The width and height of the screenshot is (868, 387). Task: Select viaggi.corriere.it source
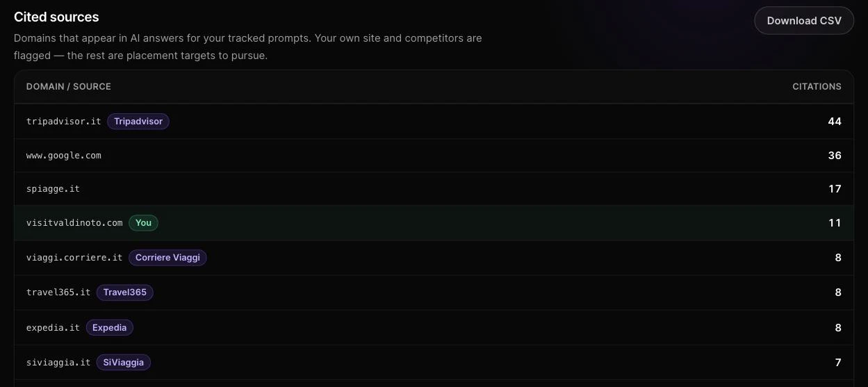pyautogui.click(x=74, y=258)
